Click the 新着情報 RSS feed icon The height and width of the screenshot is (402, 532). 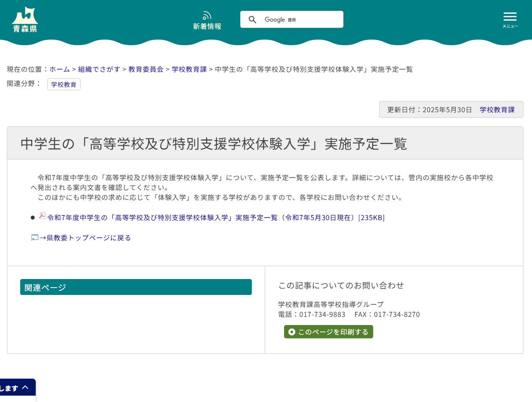click(207, 15)
